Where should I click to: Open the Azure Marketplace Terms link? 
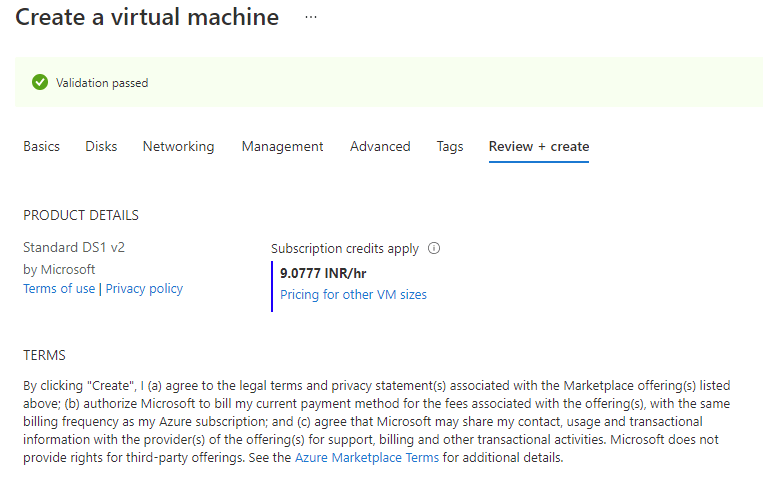[367, 458]
